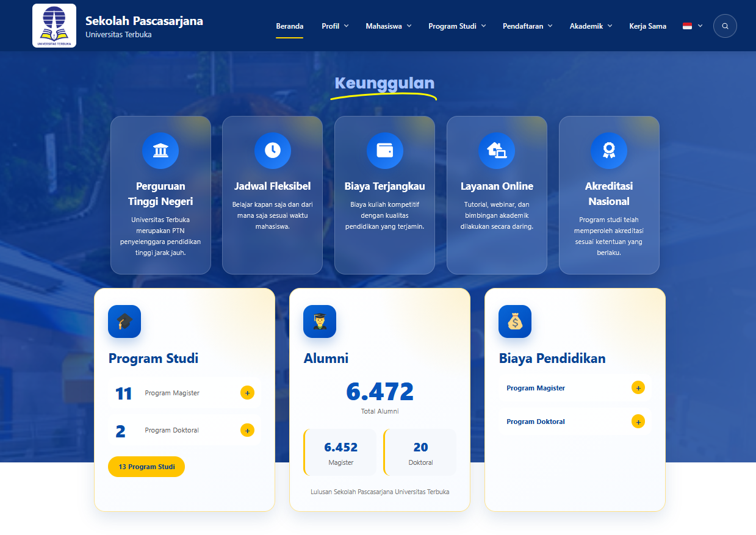Expand Program Magister under Biaya Pendidikan
Image resolution: width=756 pixels, height=535 pixels.
tap(638, 388)
